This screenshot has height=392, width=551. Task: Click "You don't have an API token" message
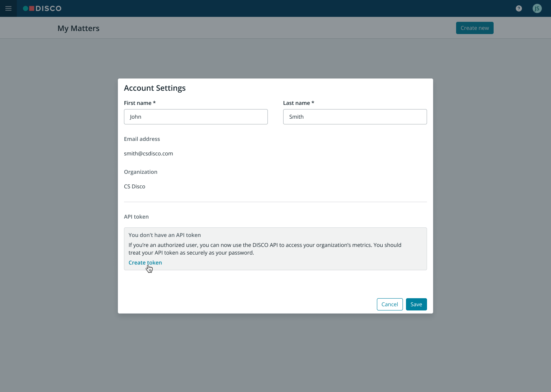tap(165, 235)
